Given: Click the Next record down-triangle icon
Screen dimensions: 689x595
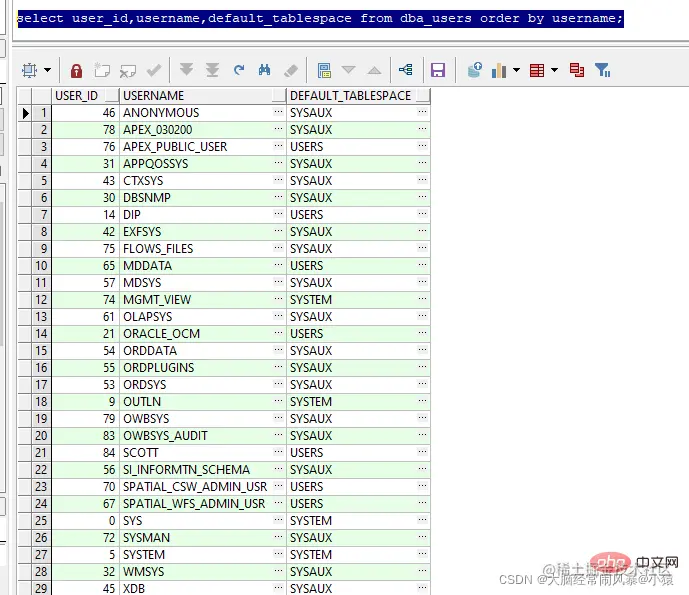Looking at the screenshot, I should [348, 70].
